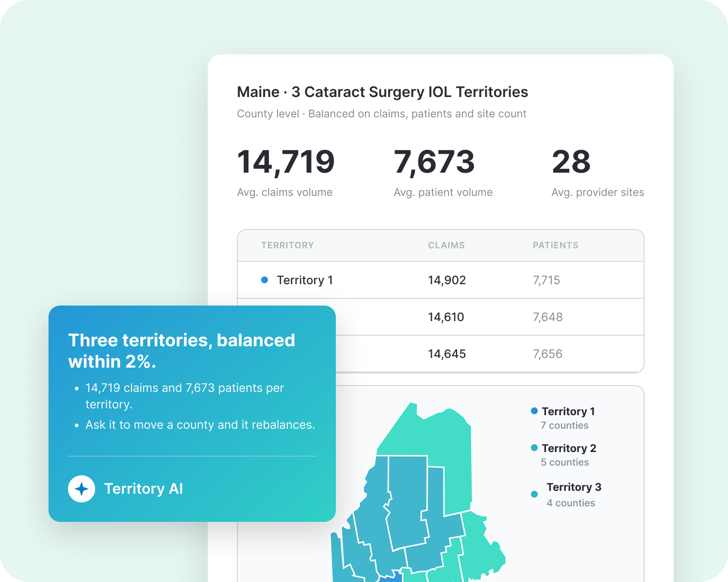Click the PATIENTS column header
728x582 pixels.
tap(556, 245)
